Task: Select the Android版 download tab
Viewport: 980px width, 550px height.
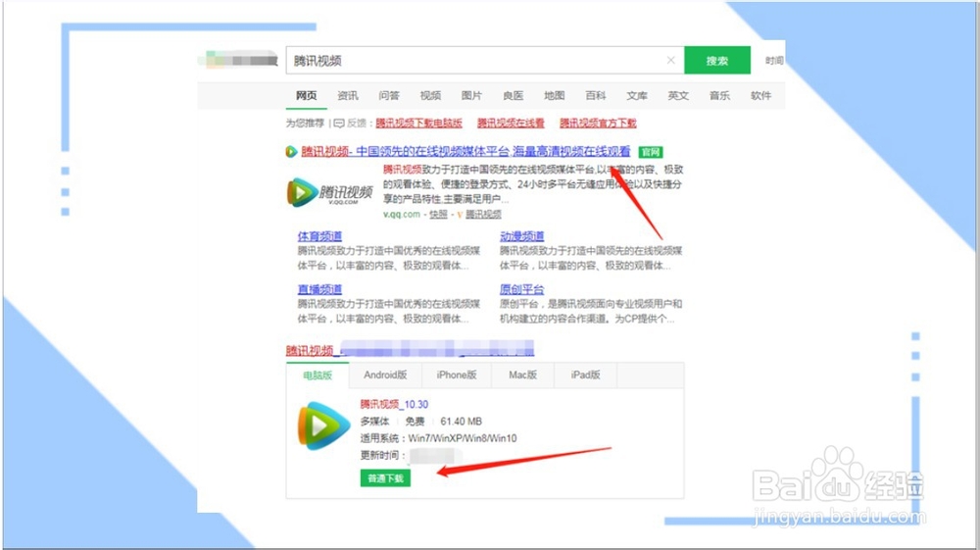Action: click(x=385, y=375)
